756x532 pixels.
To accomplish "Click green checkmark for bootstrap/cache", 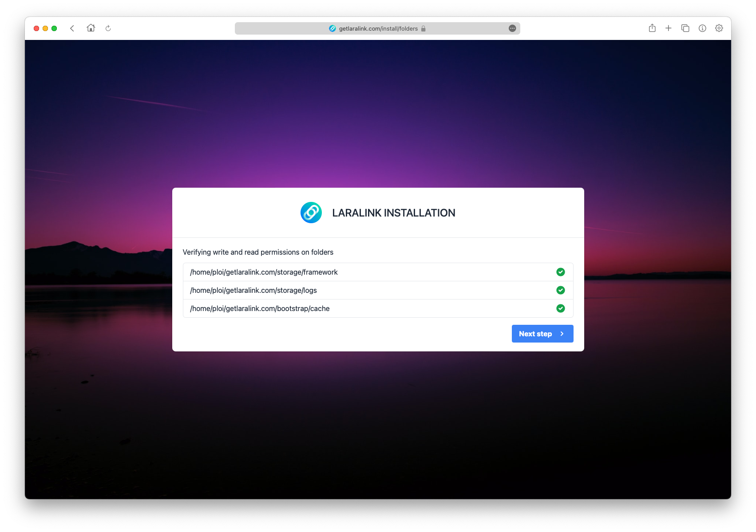I will click(560, 308).
